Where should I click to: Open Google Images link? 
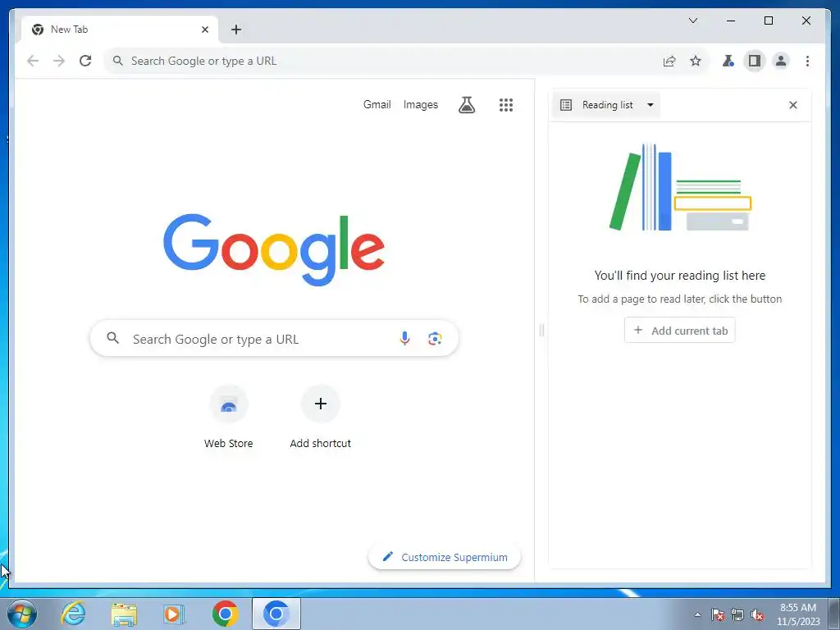coord(421,104)
